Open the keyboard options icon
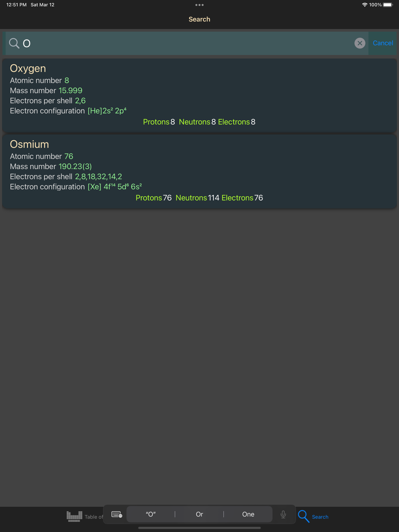Viewport: 399px width, 532px height. pos(117,514)
